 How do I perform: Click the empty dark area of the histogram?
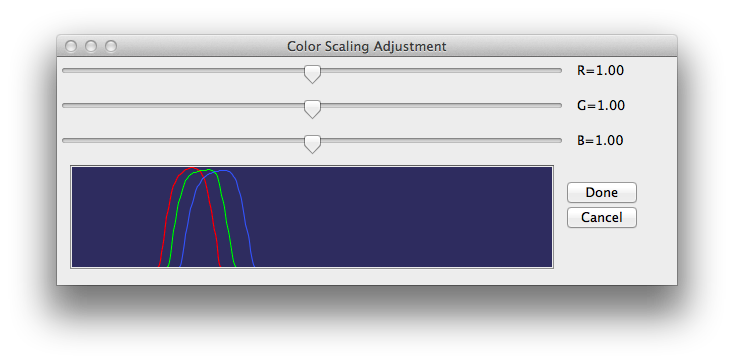pyautogui.click(x=403, y=218)
